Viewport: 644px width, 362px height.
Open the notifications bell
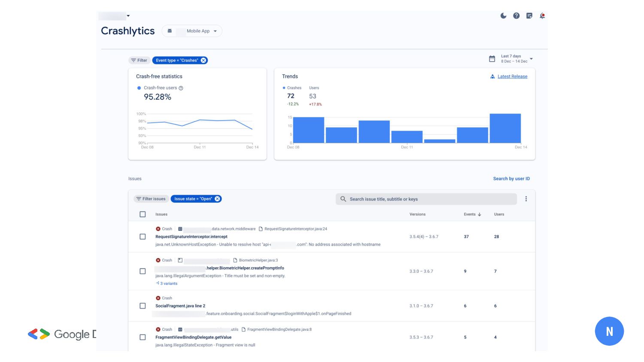tap(542, 16)
